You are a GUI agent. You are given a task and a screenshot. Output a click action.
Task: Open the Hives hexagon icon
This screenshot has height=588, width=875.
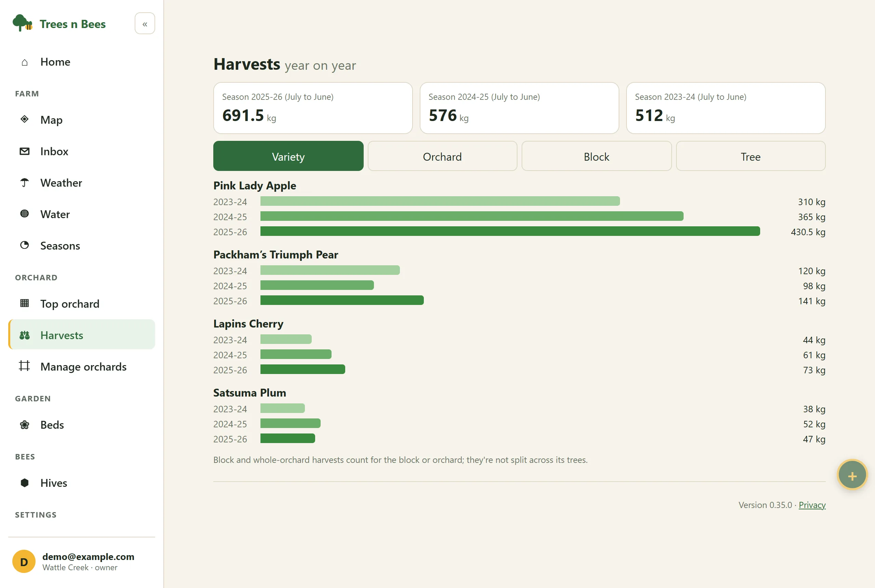pos(24,483)
